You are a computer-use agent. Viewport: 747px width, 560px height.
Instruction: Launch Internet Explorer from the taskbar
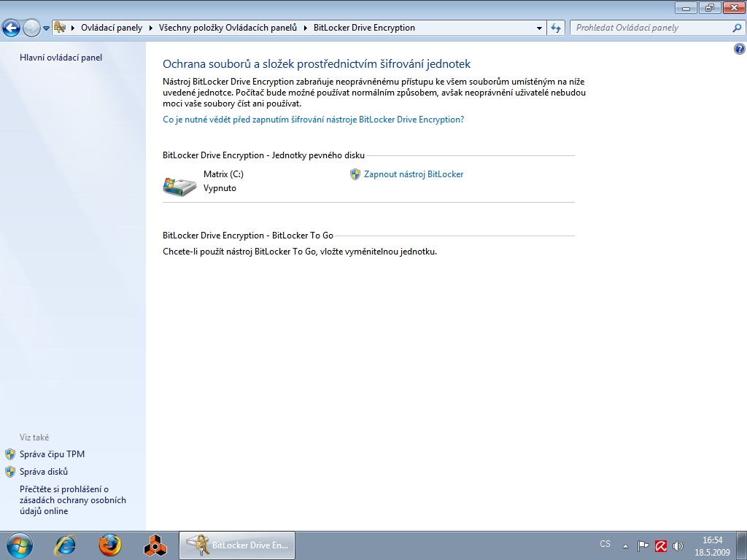(65, 545)
